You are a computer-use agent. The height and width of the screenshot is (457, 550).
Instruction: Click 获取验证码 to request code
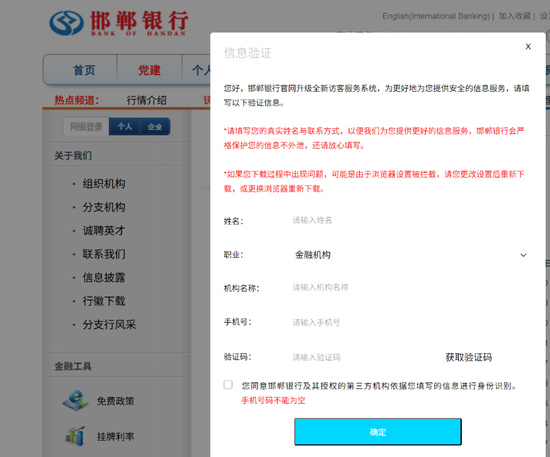[469, 357]
